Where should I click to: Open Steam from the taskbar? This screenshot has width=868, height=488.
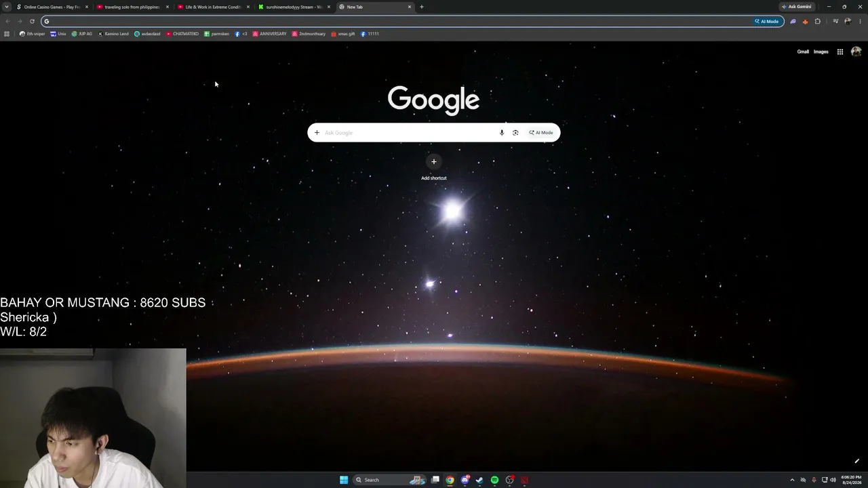tap(479, 480)
